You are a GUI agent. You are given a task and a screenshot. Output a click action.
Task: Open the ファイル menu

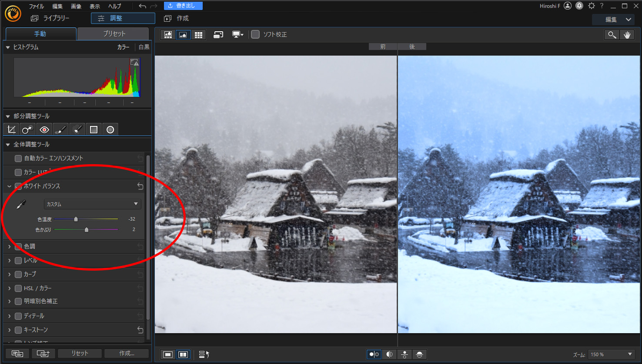coord(37,7)
